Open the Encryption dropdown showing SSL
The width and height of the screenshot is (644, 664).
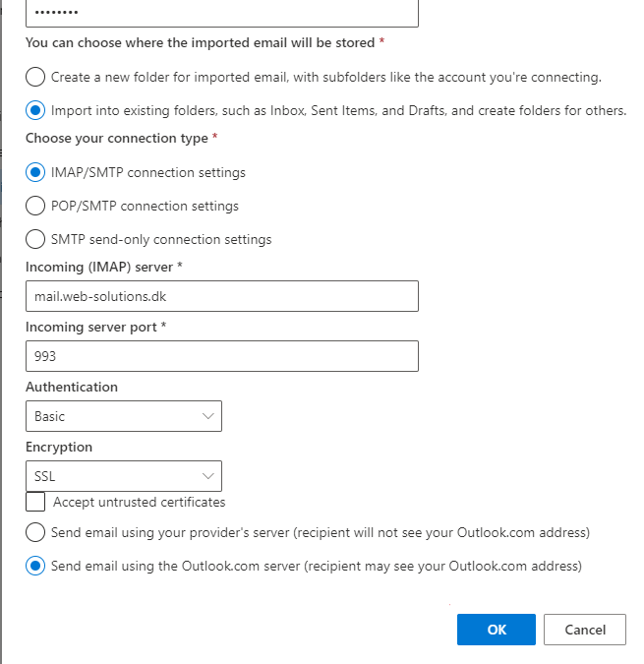(124, 476)
